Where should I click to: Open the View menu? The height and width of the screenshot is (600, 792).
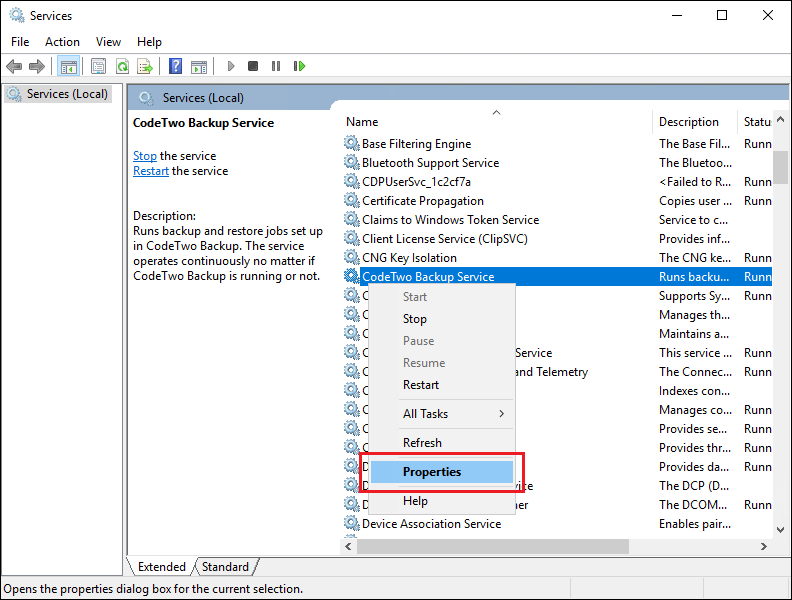pos(108,41)
